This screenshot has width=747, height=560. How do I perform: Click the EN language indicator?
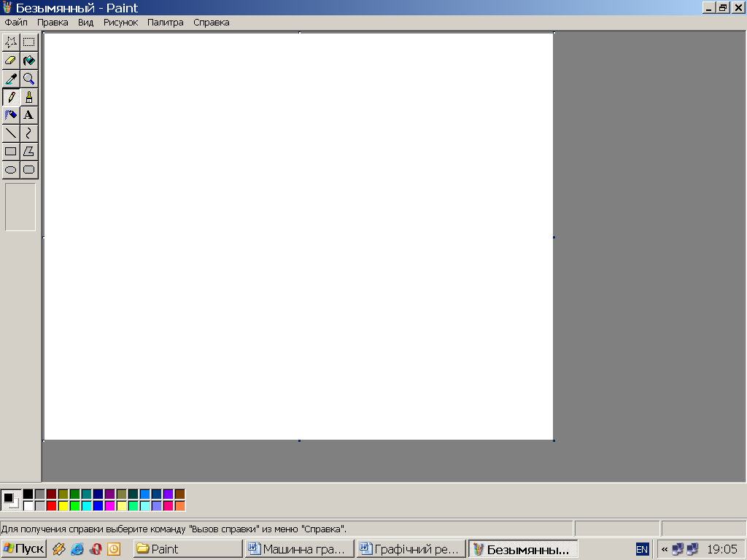[642, 550]
